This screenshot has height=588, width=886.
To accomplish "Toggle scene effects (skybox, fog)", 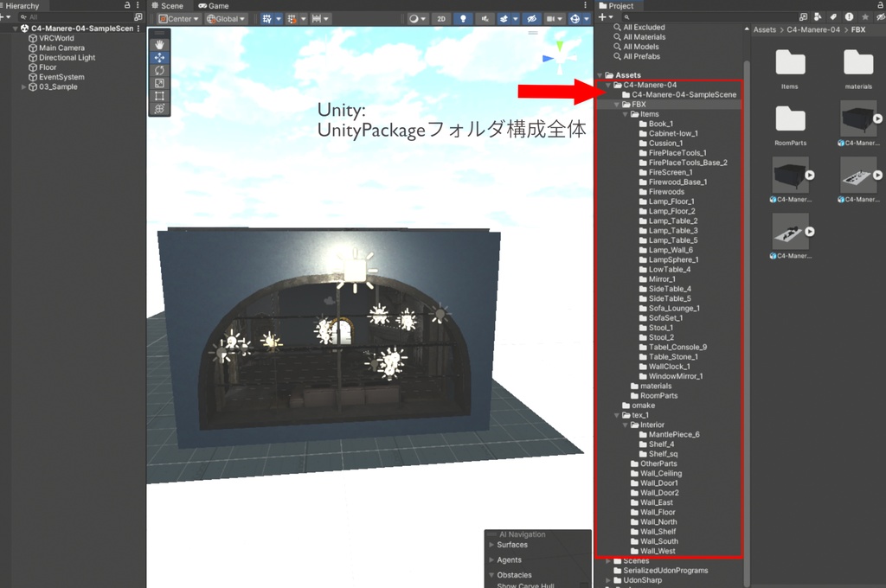I will 504,19.
